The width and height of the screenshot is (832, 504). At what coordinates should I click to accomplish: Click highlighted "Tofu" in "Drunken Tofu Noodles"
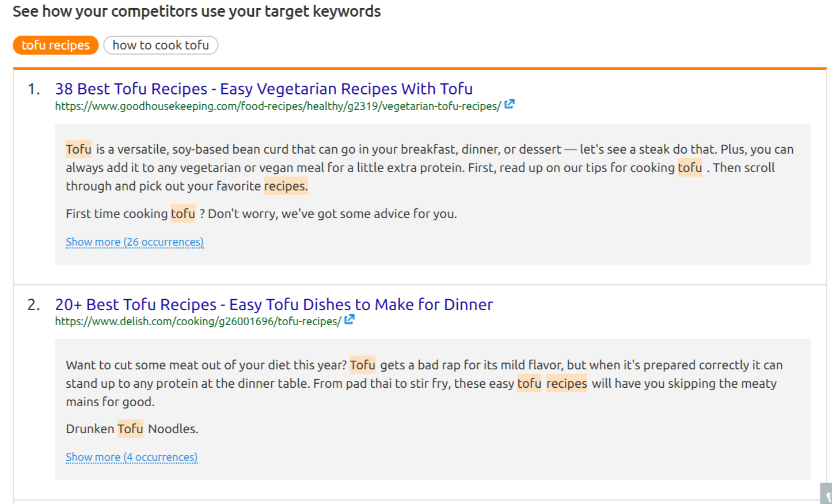coord(130,429)
